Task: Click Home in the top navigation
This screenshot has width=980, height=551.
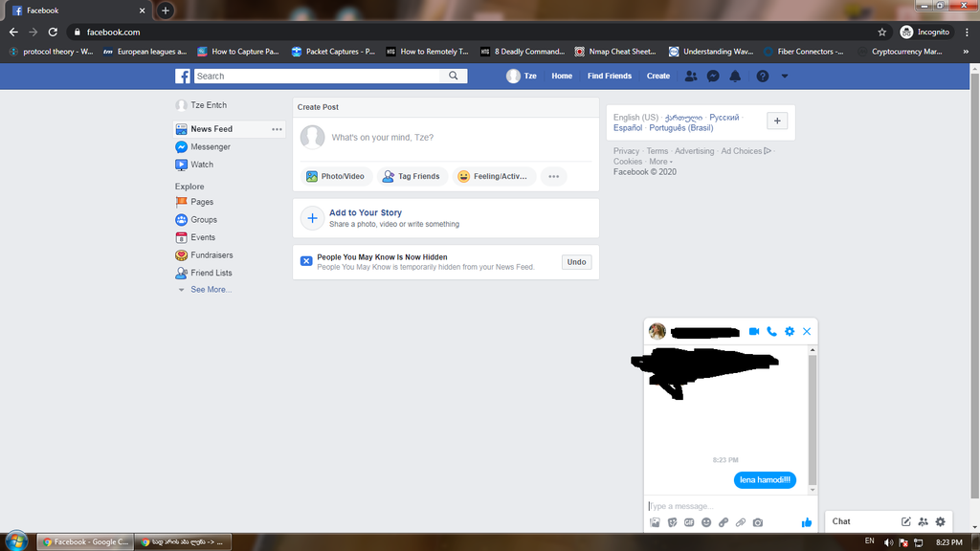Action: click(561, 76)
